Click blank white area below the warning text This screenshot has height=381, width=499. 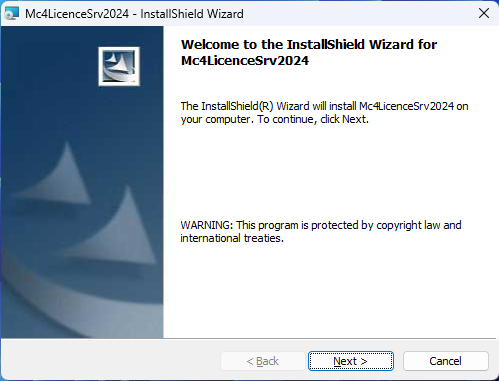tap(328, 290)
